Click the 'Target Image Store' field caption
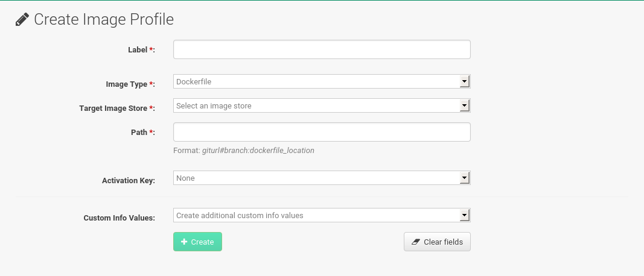Image resolution: width=644 pixels, height=276 pixels. click(113, 108)
